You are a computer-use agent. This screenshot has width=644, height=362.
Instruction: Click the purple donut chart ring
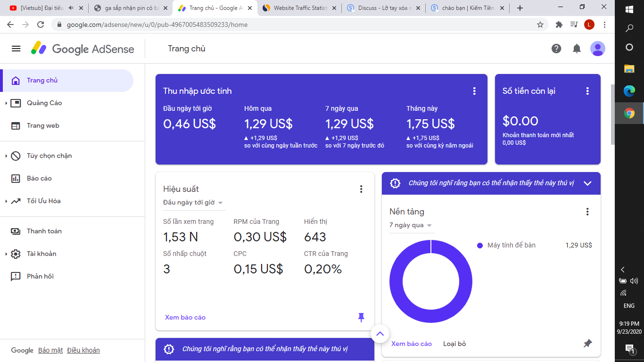pyautogui.click(x=396, y=281)
